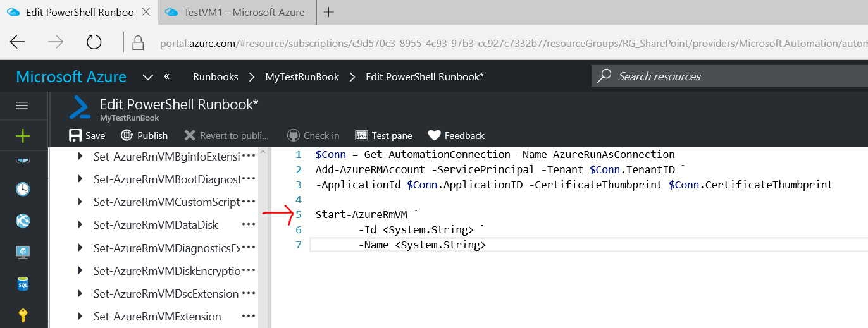Expand Set-AzureRmVMDiagnosticsExtension tree node
Viewport: 868px width, 328px height.
(x=80, y=247)
